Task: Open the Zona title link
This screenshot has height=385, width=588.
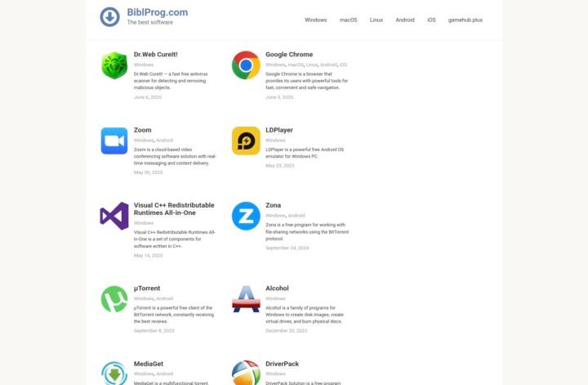Action: [273, 205]
